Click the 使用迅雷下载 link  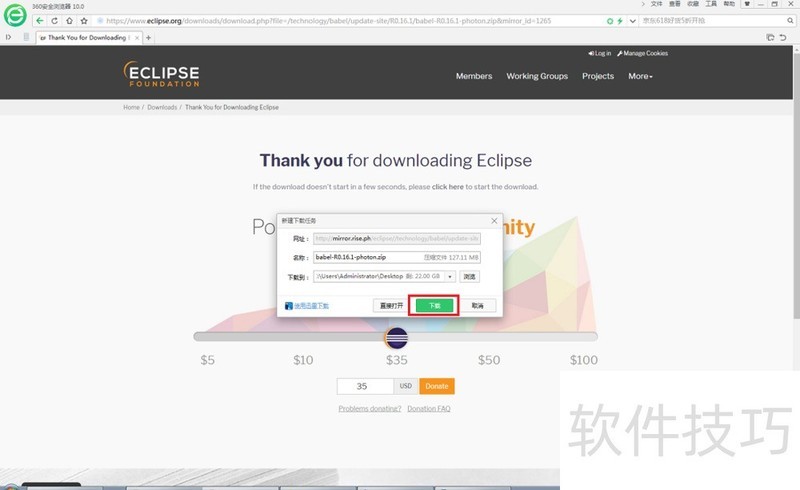311,306
